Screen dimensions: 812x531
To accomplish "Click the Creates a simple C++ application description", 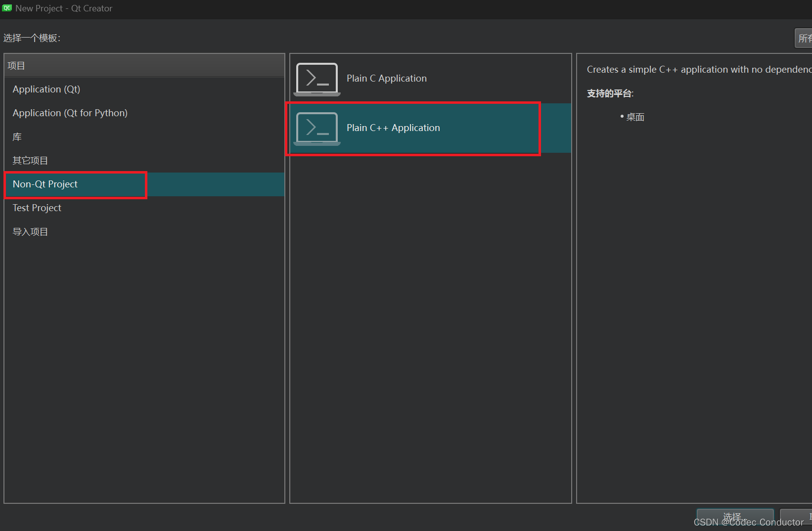I will click(x=699, y=70).
